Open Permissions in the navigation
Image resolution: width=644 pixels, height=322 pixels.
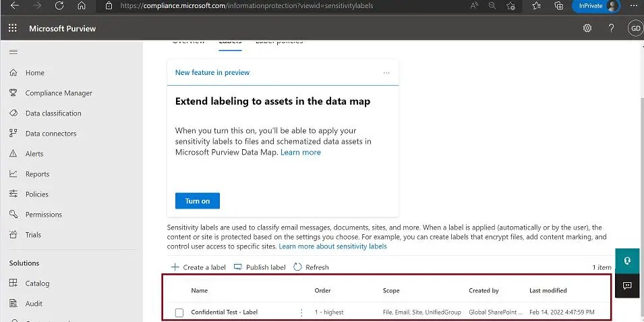(44, 214)
